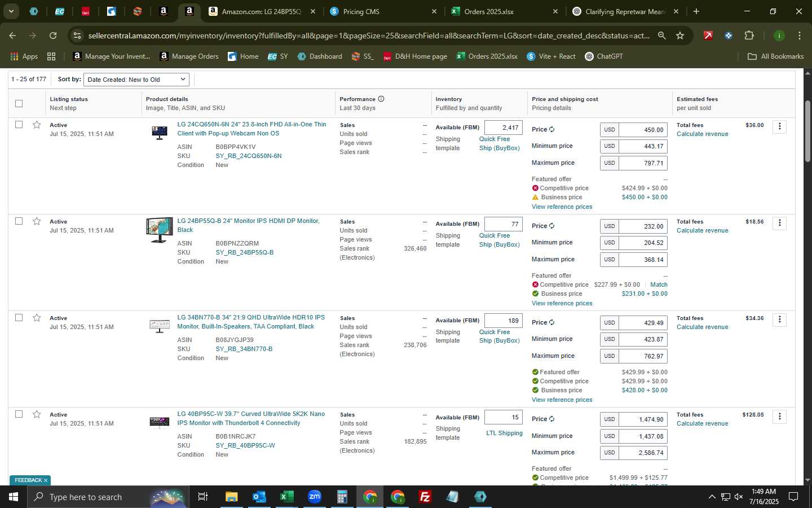Image resolution: width=812 pixels, height=508 pixels.
Task: Show hidden icons in system tray
Action: pos(712,497)
